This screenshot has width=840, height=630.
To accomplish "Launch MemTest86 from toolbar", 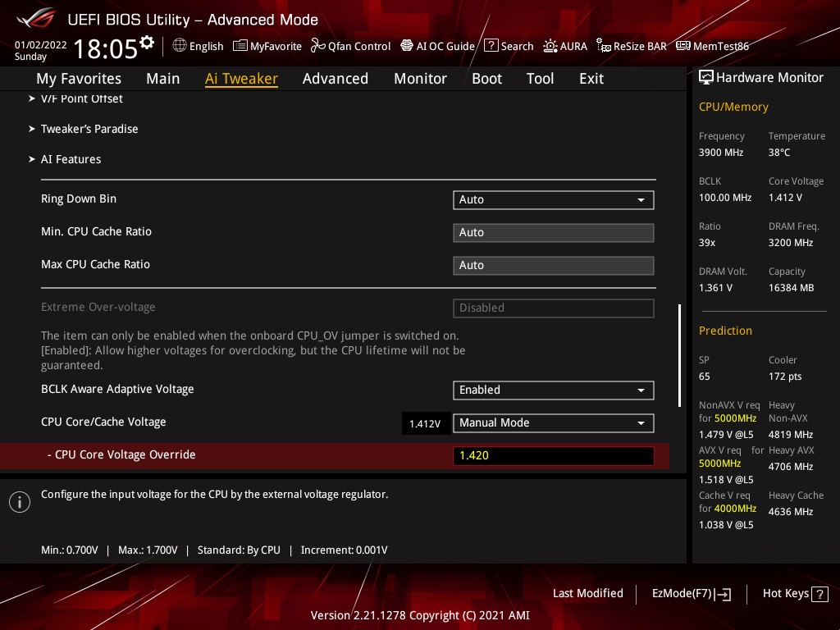I will [x=712, y=46].
